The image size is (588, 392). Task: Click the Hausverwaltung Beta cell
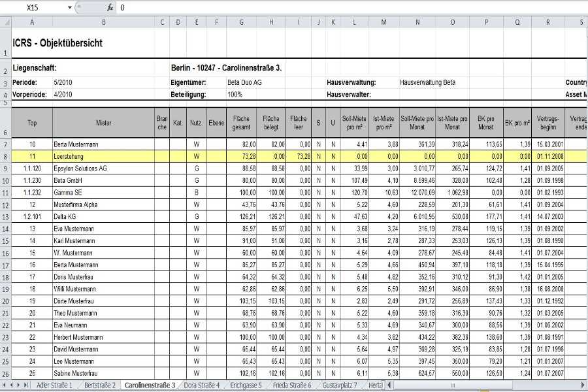pyautogui.click(x=427, y=82)
